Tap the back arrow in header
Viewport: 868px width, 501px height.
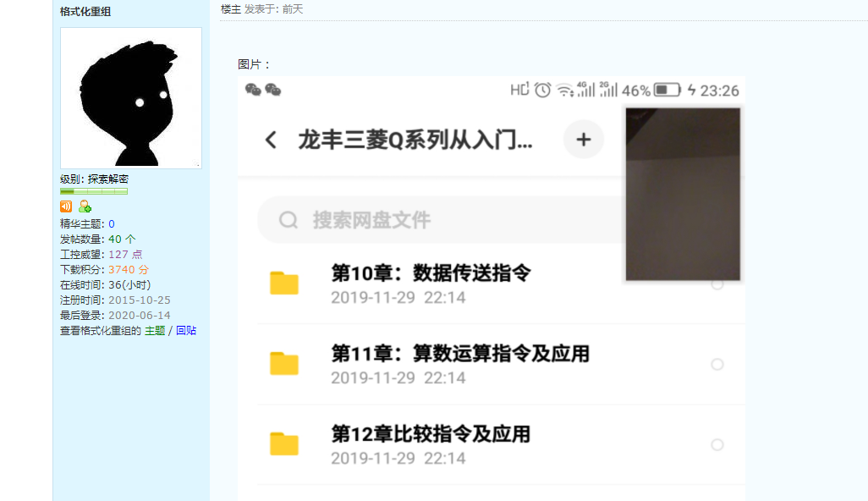271,140
